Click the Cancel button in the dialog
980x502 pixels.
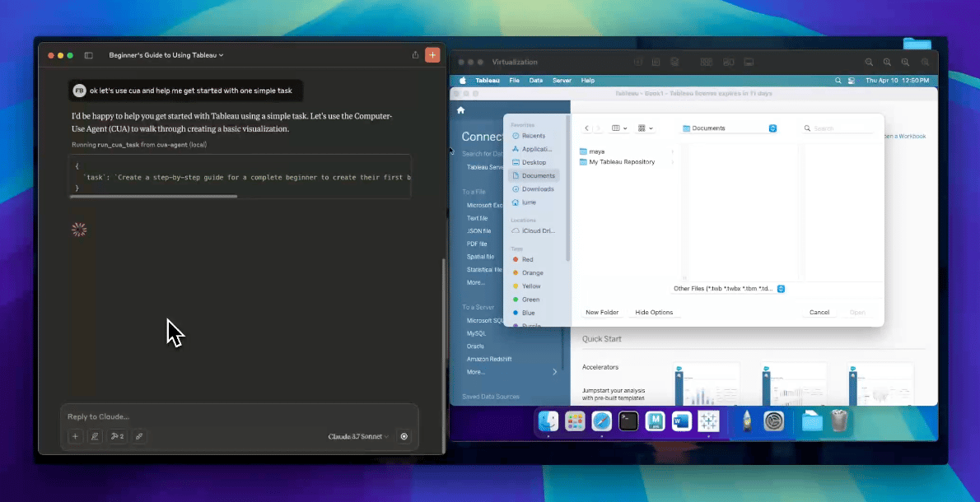(819, 312)
